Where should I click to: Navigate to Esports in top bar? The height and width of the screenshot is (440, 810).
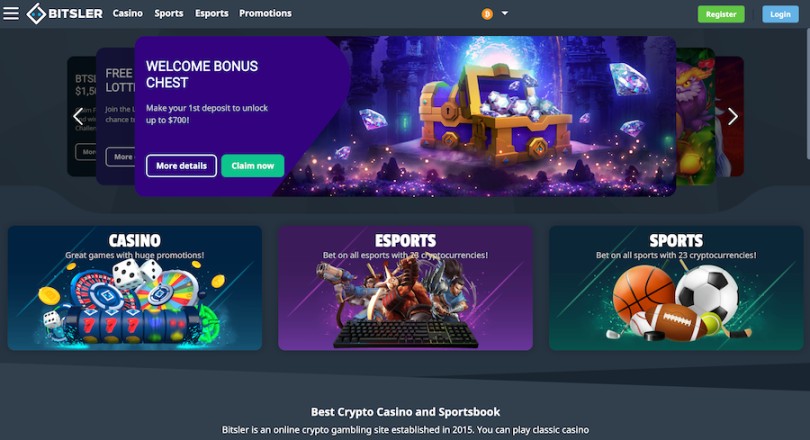click(x=211, y=13)
